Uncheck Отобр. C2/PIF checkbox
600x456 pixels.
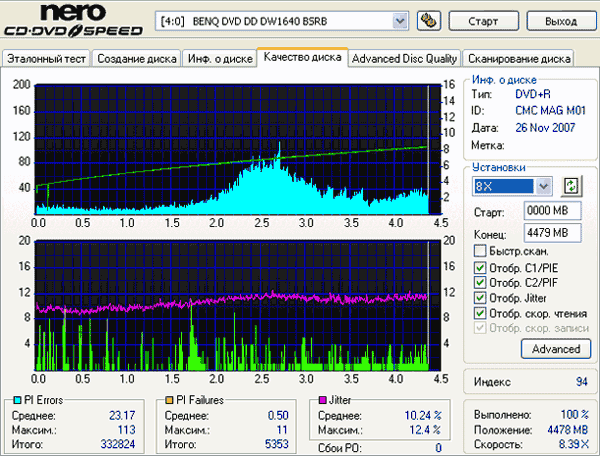tap(480, 282)
